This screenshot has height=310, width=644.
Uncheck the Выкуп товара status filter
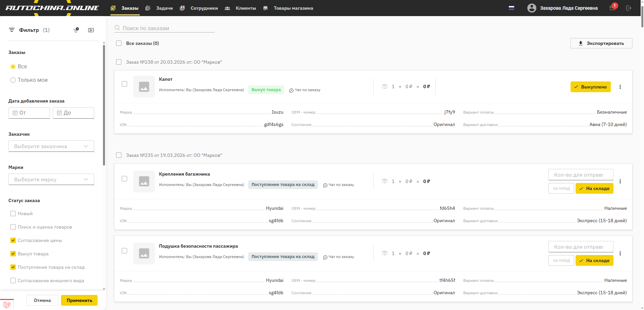pyautogui.click(x=13, y=254)
